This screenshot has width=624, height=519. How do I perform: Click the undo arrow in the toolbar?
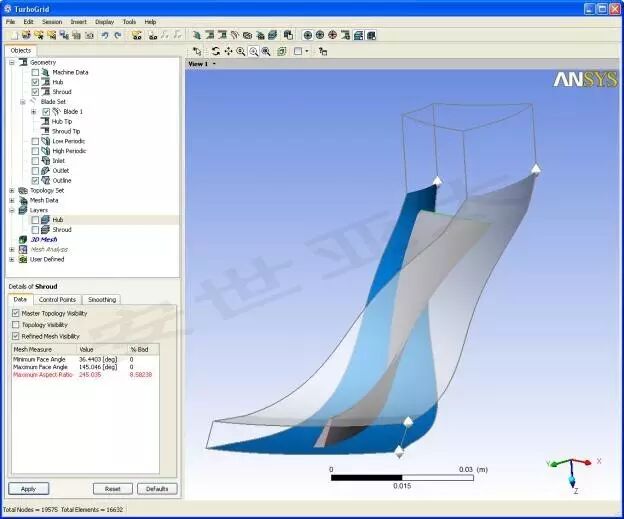pyautogui.click(x=105, y=35)
